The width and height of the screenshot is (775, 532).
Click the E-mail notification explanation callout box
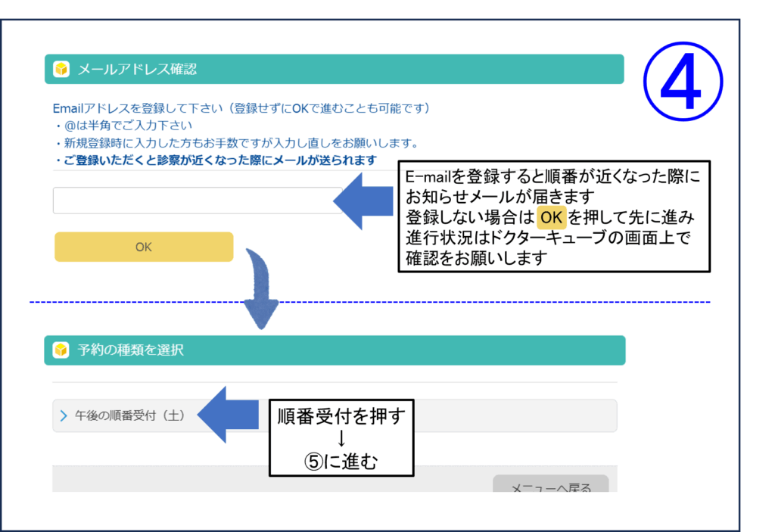[554, 216]
